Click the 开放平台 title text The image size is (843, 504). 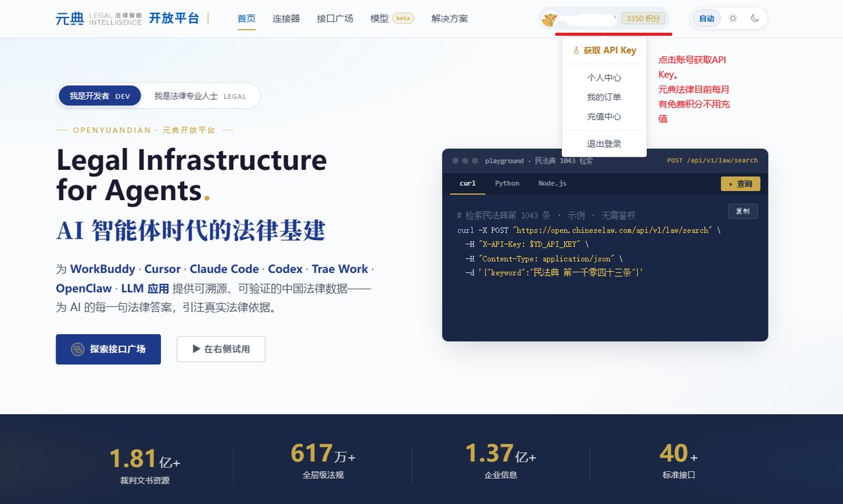174,18
